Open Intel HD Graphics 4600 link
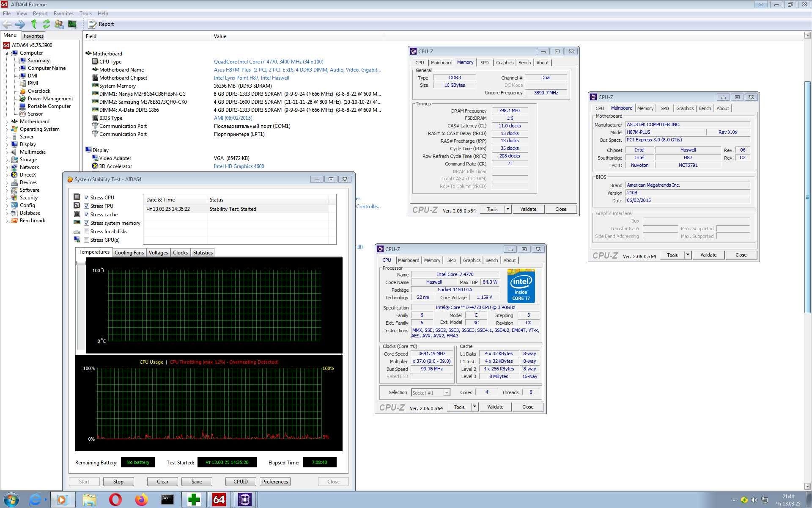Screen dimensions: 812x508 coord(239,166)
